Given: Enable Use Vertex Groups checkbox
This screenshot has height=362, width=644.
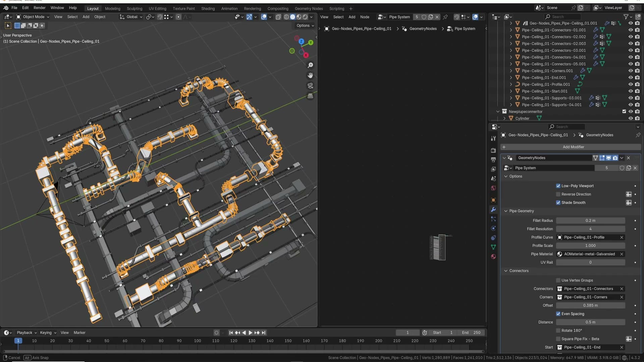Looking at the screenshot, I should click(x=558, y=281).
